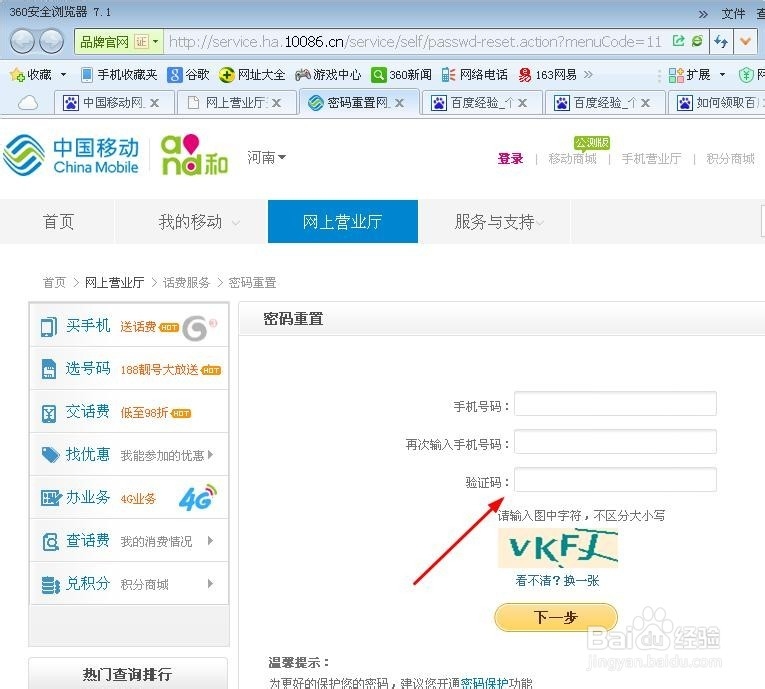Focus the 验证码 input field
The width and height of the screenshot is (765, 689).
(x=615, y=480)
